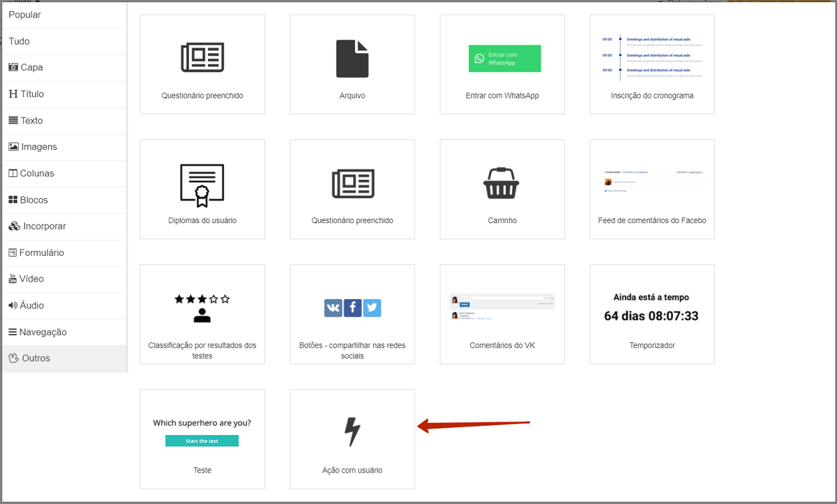Select the Comentários do VK block
837x504 pixels.
(x=502, y=314)
